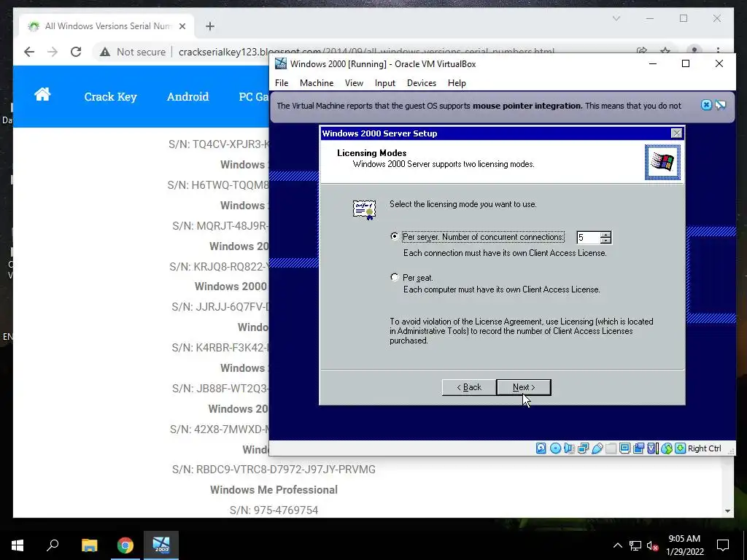Click the audio speaker icon in VirtualBox status bar
The image size is (747, 560).
coord(569,448)
